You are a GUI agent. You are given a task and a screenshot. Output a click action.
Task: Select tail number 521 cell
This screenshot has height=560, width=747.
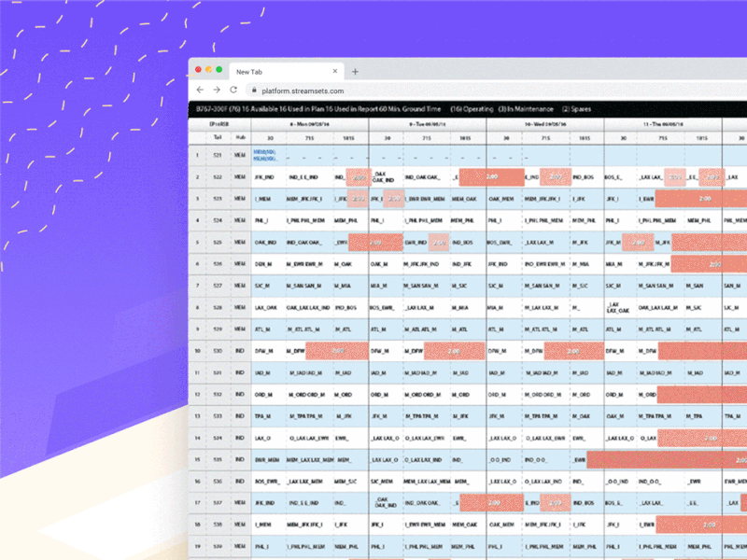click(x=218, y=155)
